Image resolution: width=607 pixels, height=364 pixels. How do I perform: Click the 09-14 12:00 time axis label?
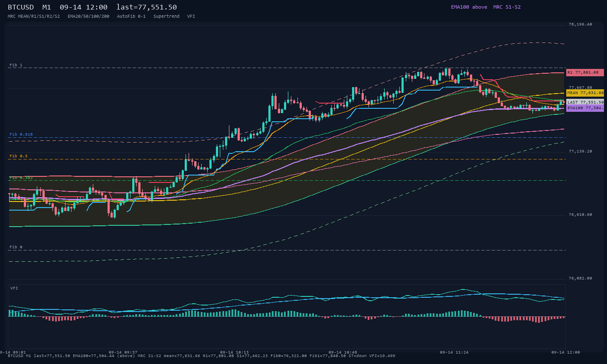(x=566, y=352)
